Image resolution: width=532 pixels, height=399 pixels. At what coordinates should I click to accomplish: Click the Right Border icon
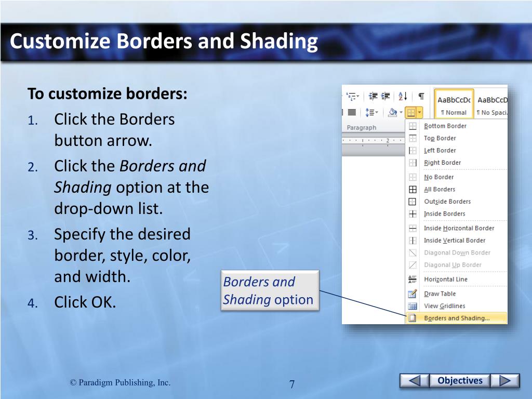(x=413, y=163)
